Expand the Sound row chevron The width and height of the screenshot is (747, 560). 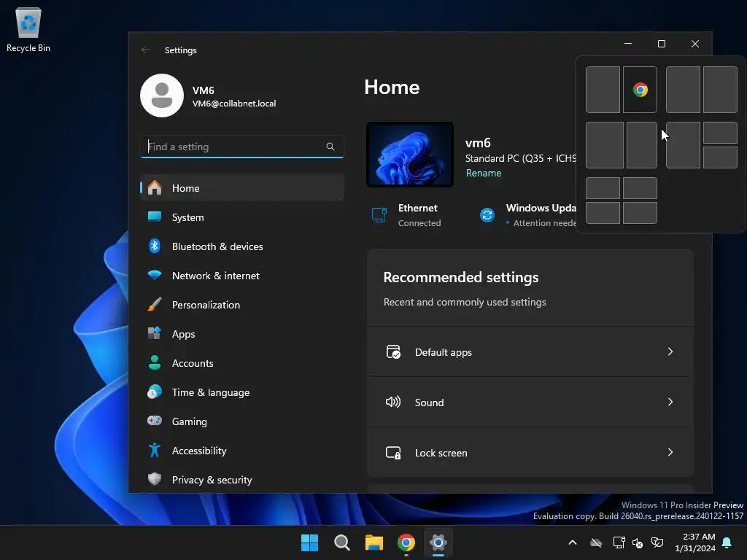[670, 402]
